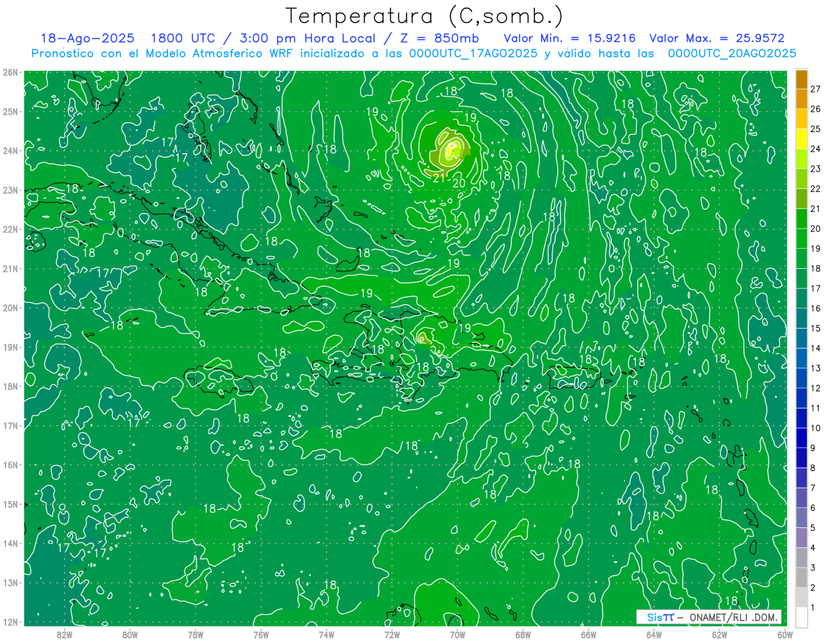The image size is (834, 644).
Task: Click the "15N" latitude axis label
Action: coord(10,504)
